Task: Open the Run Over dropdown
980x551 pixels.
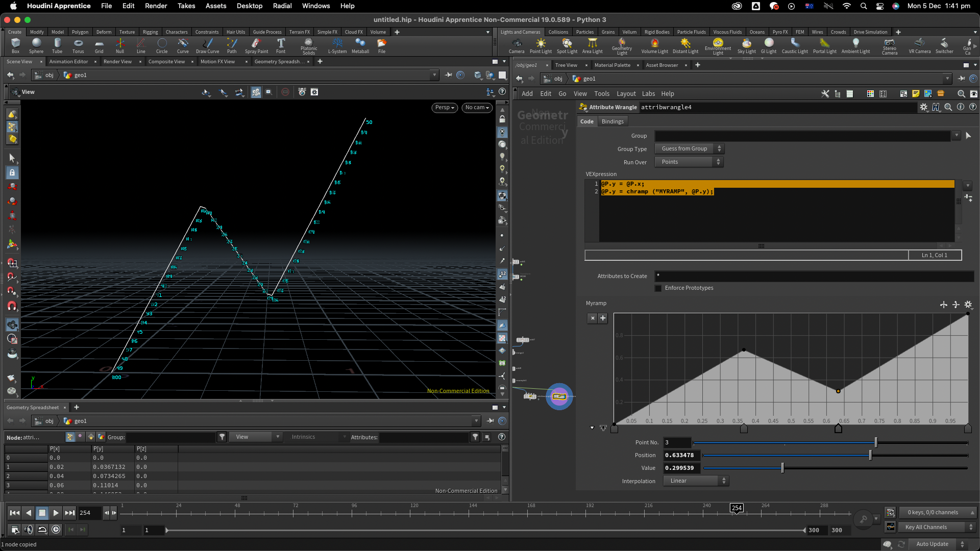Action: [689, 162]
